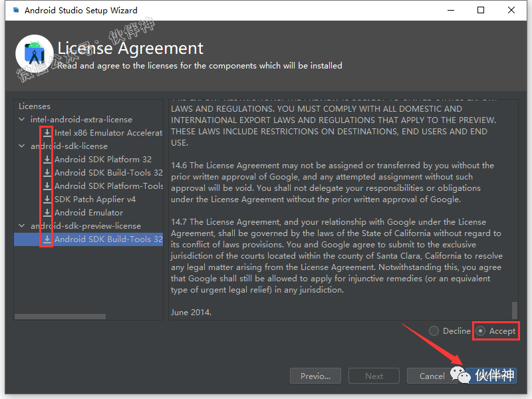Screen dimensions: 532x399
Task: Select Build-Tools 32 under android-sdk-license
Action: pos(108,172)
